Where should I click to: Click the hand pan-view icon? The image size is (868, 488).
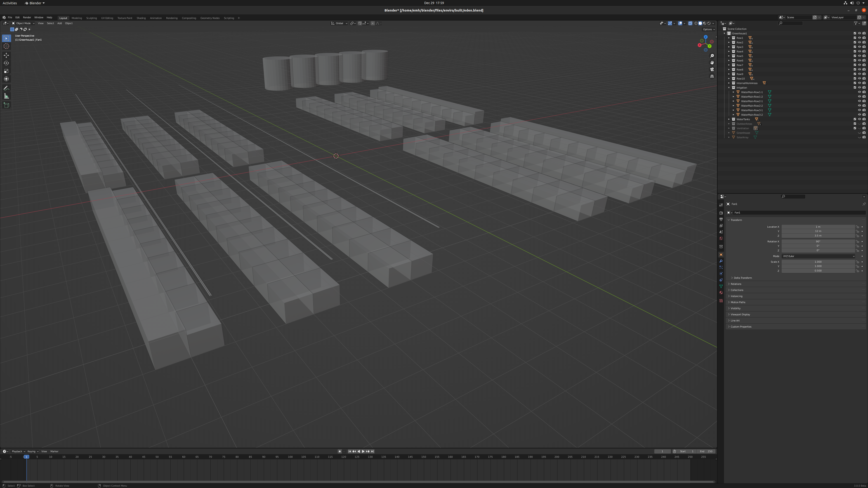click(712, 63)
